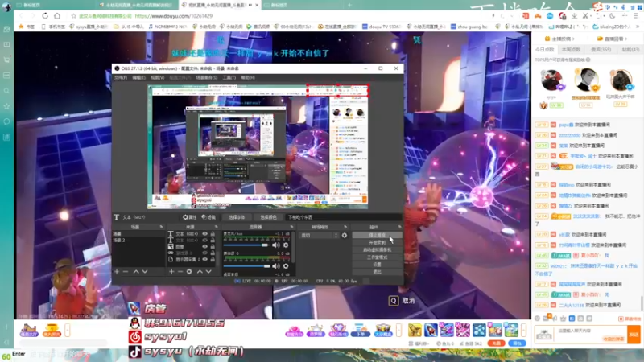The height and width of the screenshot is (362, 644).
Task: Toggle visibility of first text source
Action: (204, 233)
